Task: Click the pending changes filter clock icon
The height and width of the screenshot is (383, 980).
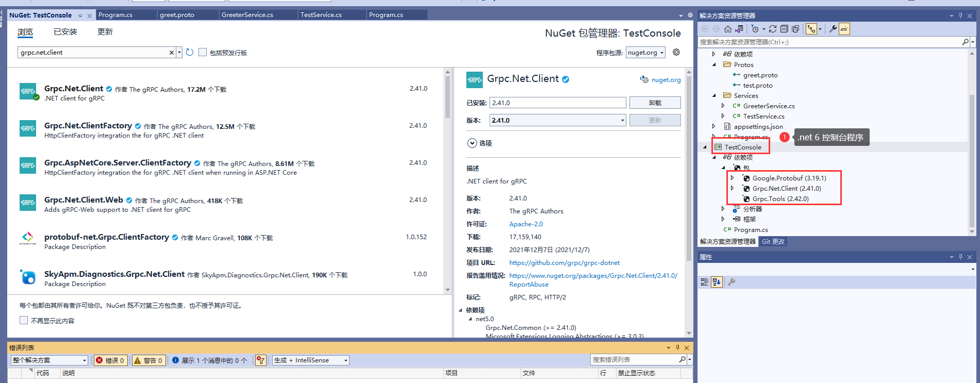Action: (755, 29)
